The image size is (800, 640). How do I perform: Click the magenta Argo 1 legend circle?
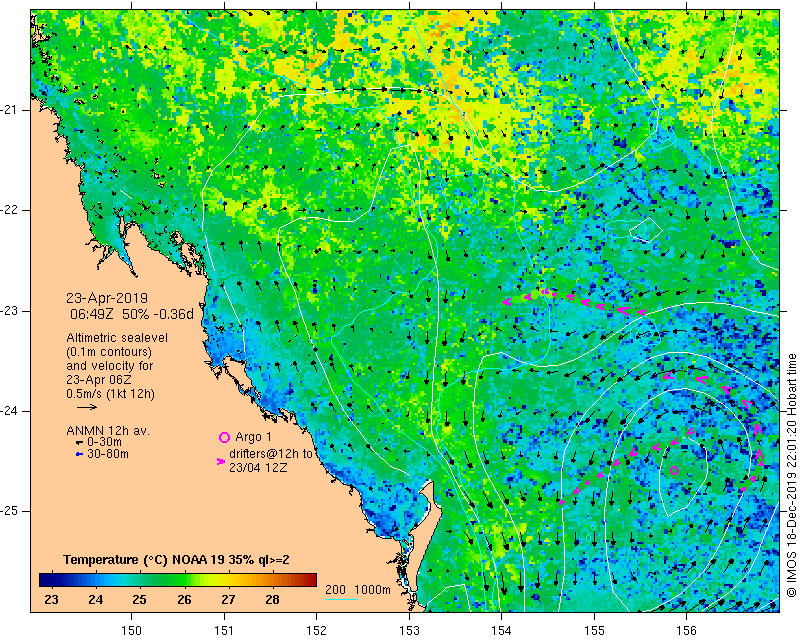[x=224, y=437]
